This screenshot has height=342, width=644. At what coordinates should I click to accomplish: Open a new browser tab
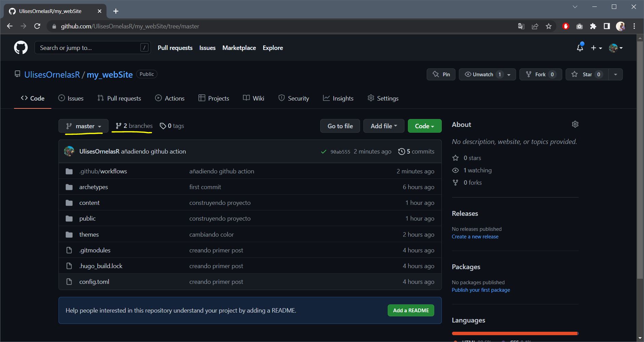116,11
